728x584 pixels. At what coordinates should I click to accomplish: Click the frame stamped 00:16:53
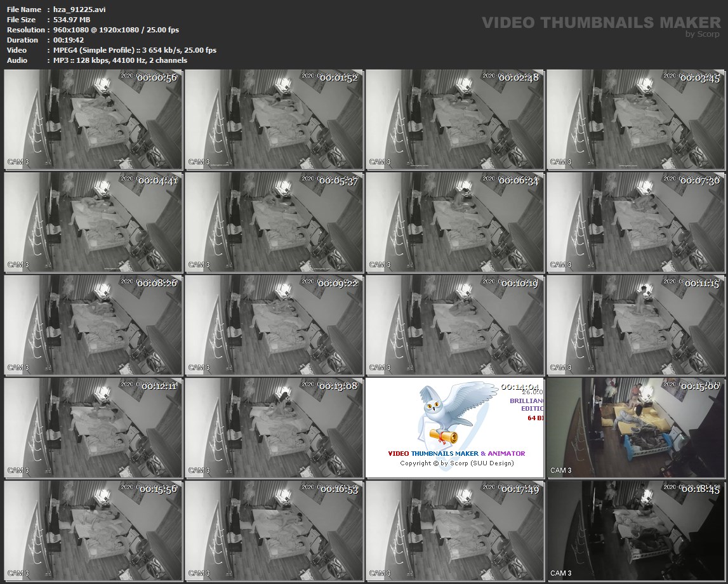274,531
